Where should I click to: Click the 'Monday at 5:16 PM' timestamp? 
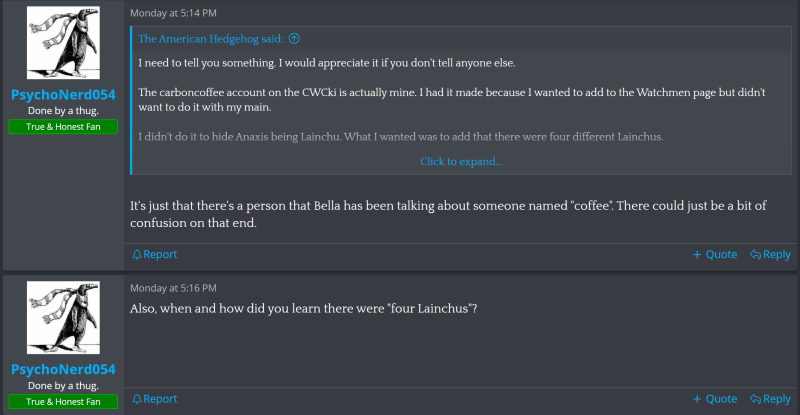point(174,287)
